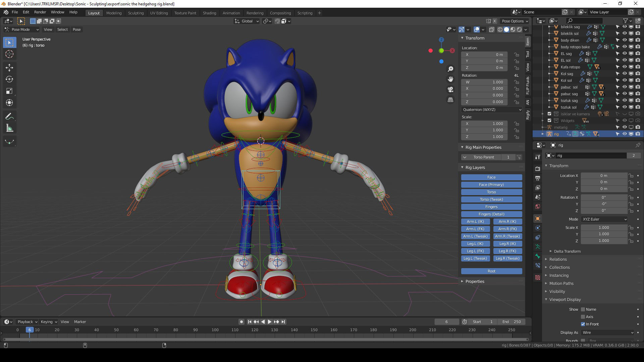The image size is (644, 362).
Task: Click frame 100 on the timeline
Action: point(215,330)
